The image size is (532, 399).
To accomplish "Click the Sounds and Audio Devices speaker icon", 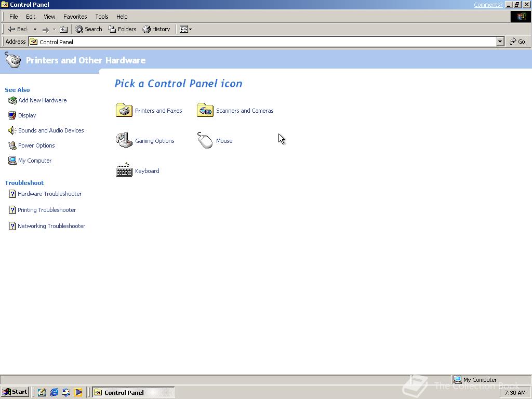I will pos(12,130).
